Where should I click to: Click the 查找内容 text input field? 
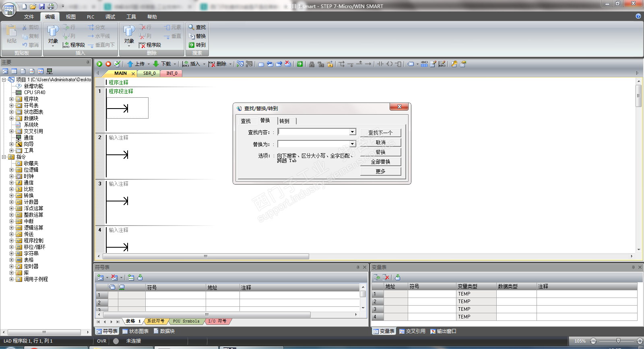[x=314, y=132]
